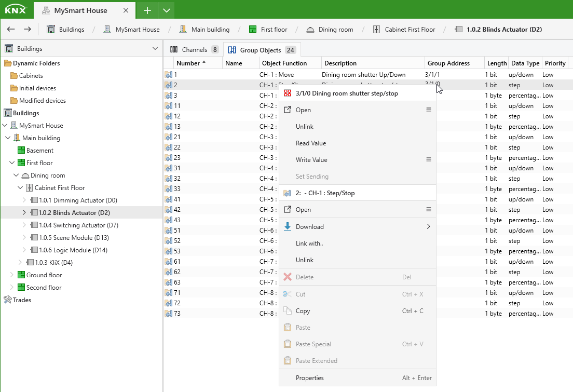
Task: Click Copy icon in context menu
Action: tap(288, 310)
